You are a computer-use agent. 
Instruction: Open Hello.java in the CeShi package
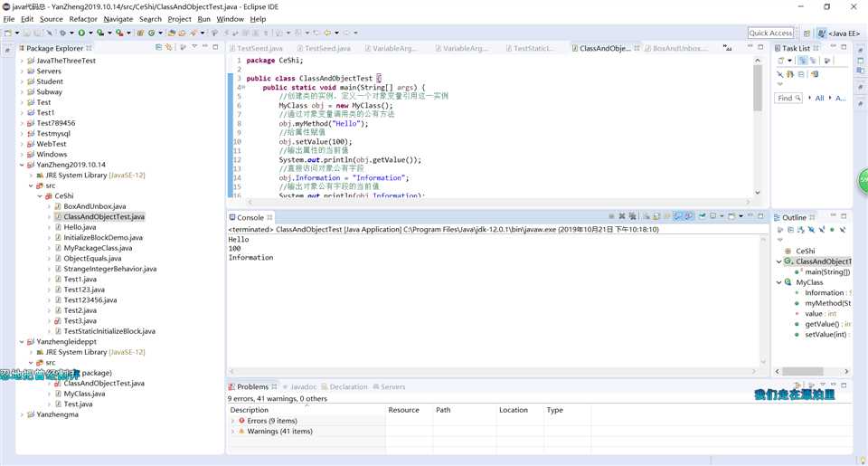click(x=80, y=227)
